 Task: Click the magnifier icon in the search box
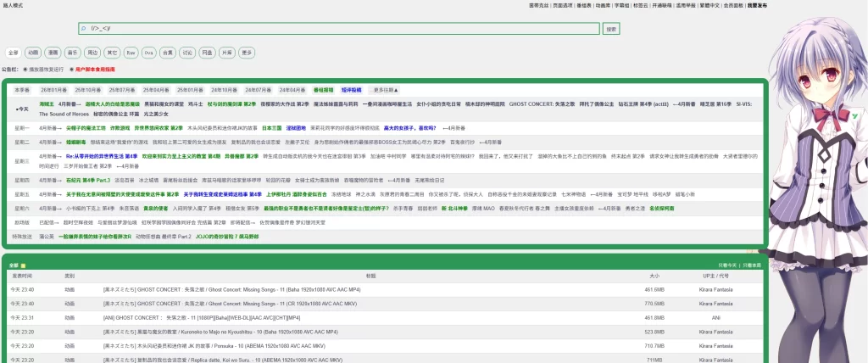coord(84,28)
